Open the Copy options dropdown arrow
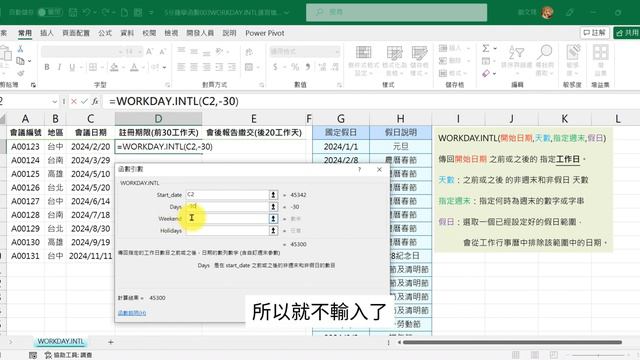The height and width of the screenshot is (360, 640). [29, 61]
